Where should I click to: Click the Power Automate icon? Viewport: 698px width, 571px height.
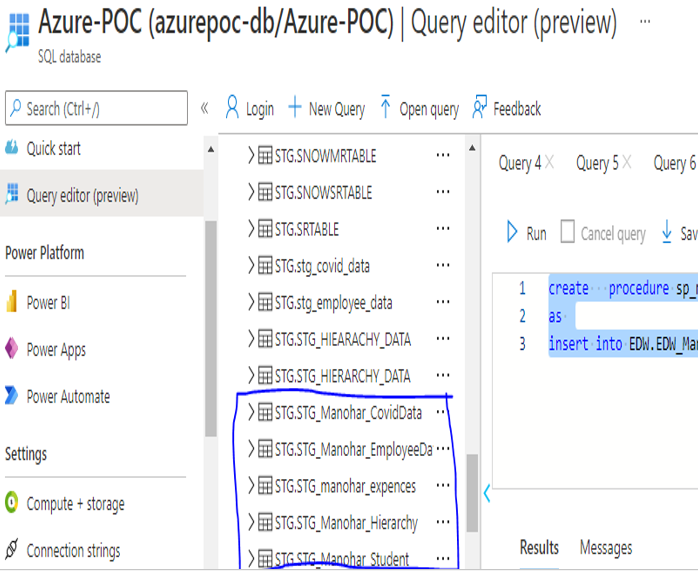pyautogui.click(x=12, y=395)
